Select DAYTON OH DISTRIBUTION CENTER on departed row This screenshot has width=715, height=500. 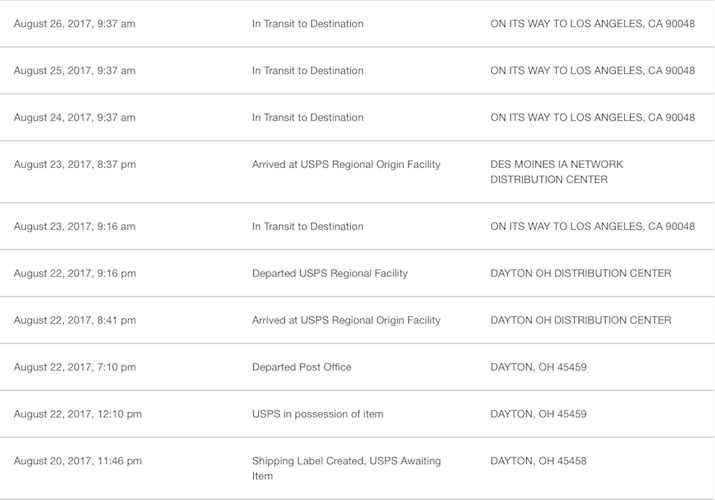point(580,273)
